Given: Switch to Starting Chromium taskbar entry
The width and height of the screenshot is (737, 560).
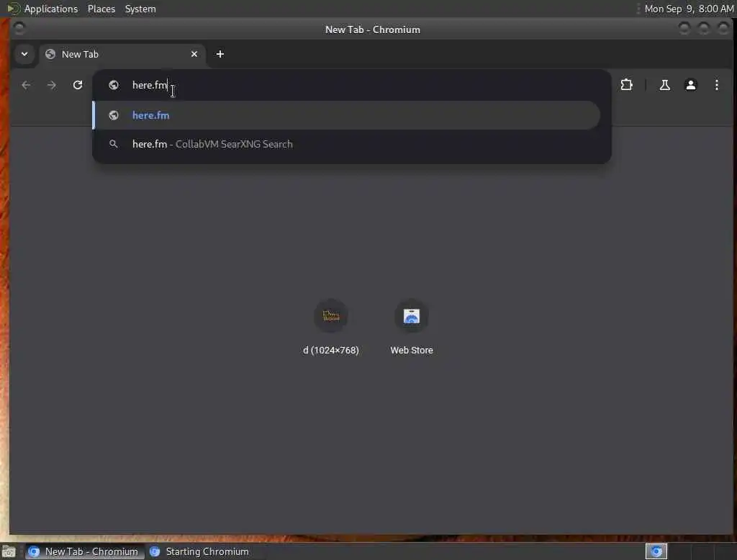Looking at the screenshot, I should 199,551.
